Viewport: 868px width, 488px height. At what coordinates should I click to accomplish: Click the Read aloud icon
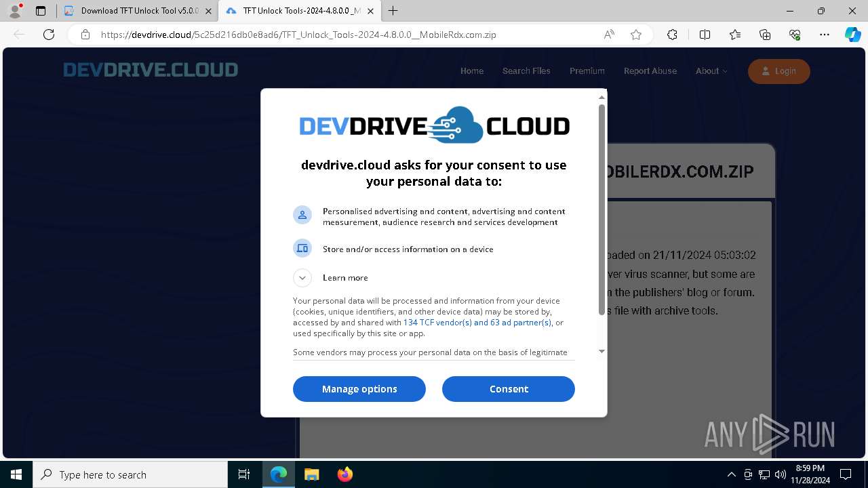click(x=609, y=35)
